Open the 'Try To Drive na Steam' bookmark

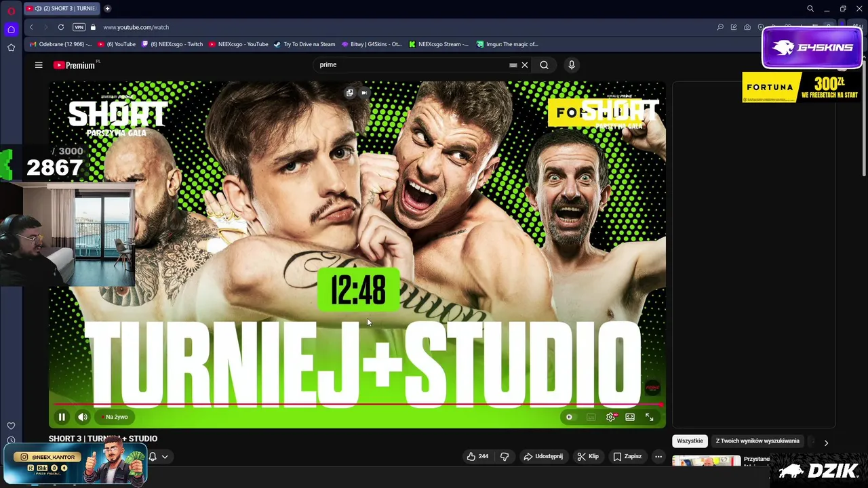click(x=304, y=44)
